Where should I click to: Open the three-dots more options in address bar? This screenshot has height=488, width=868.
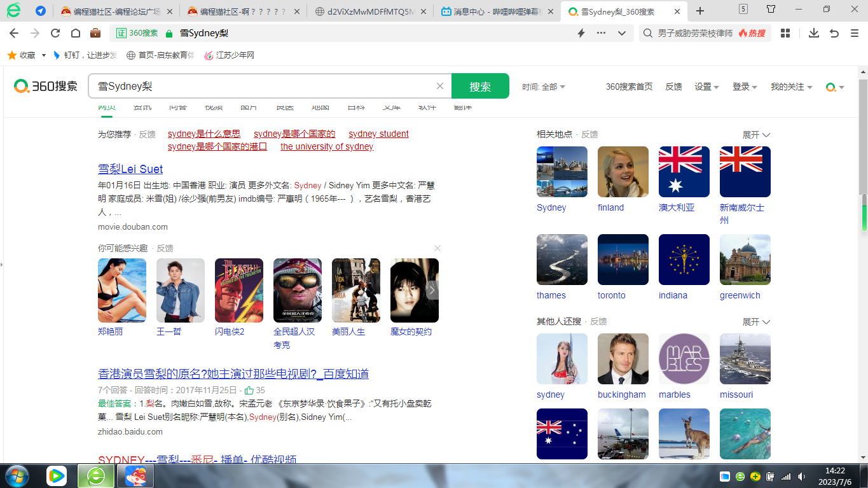601,33
